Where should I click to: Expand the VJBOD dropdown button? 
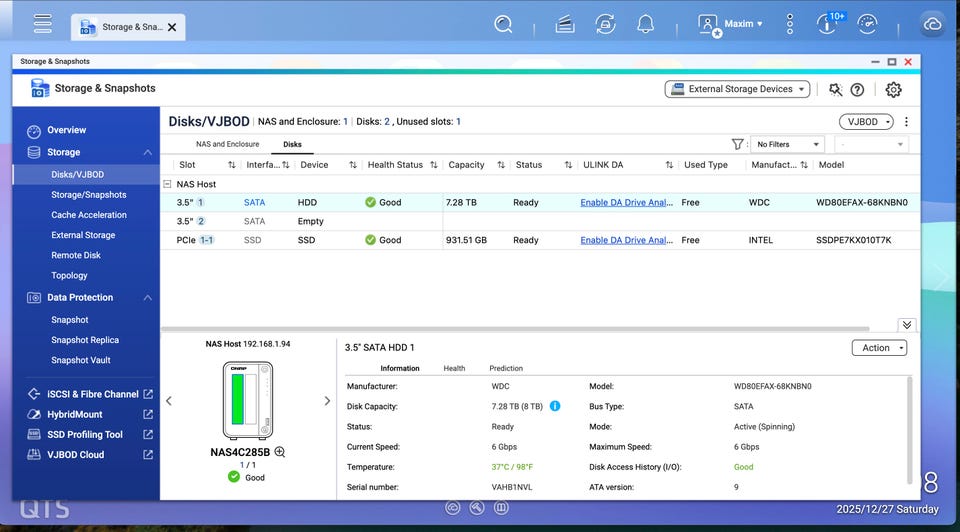(x=865, y=122)
